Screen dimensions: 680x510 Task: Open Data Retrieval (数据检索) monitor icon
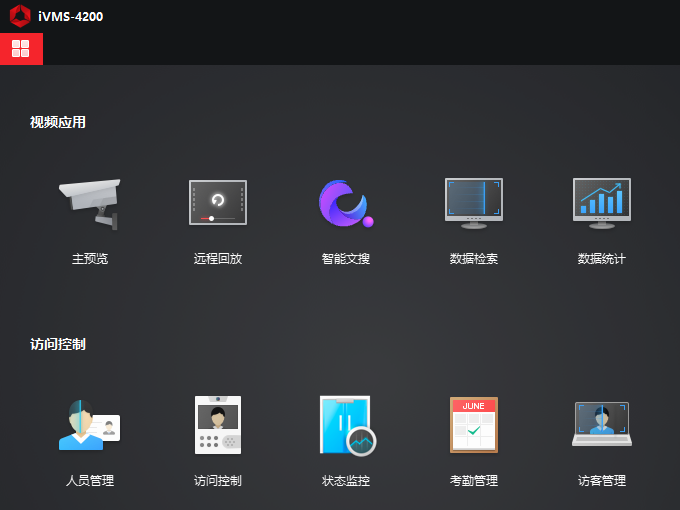coord(474,203)
